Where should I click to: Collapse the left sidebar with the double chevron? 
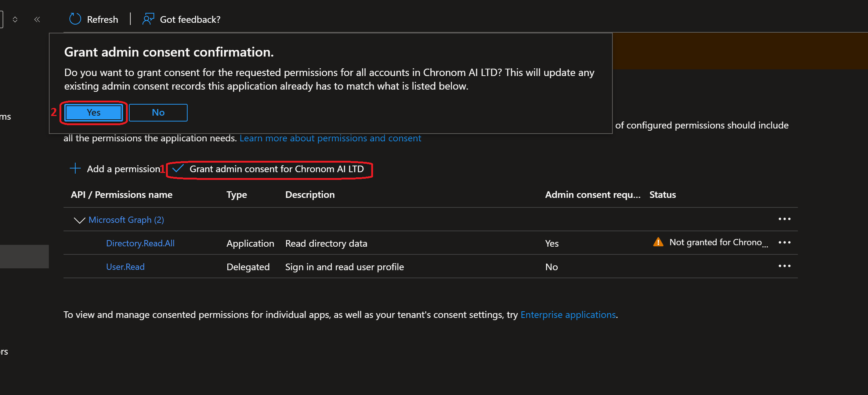(x=37, y=19)
